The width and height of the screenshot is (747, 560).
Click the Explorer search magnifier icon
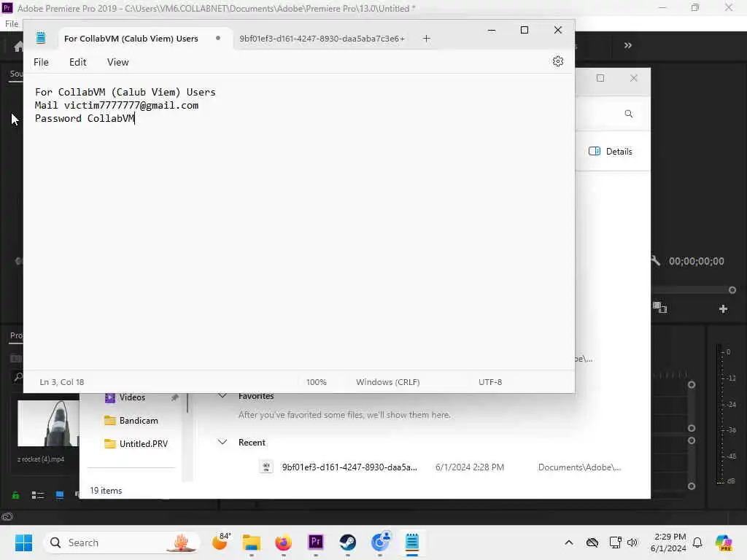tap(629, 114)
